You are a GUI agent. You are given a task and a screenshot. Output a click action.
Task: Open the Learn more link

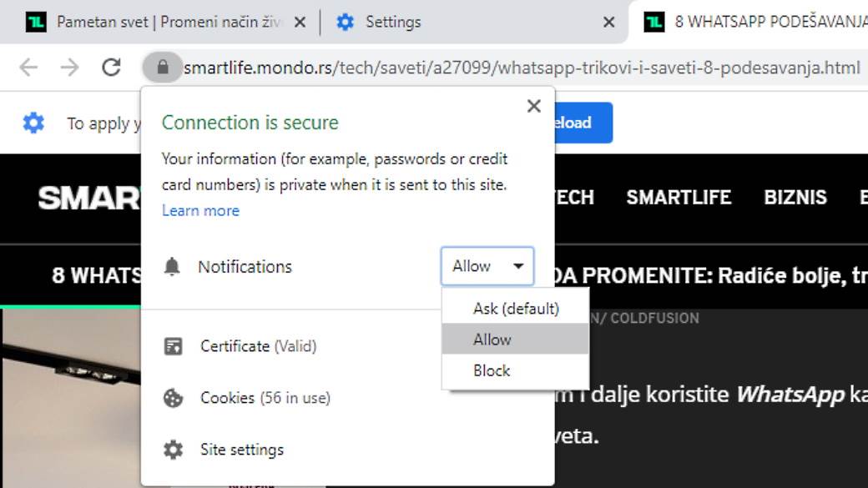(x=200, y=211)
